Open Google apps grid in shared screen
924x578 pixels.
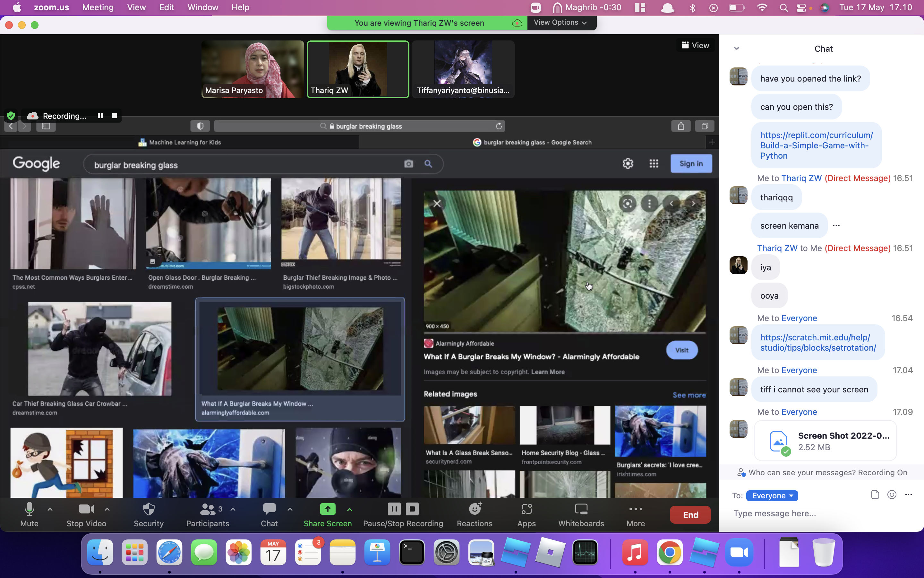tap(654, 164)
